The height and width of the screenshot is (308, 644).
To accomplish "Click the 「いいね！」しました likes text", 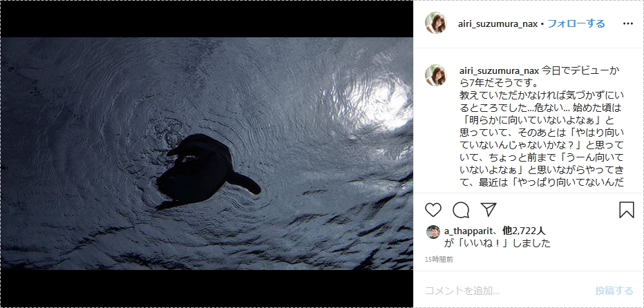I will [498, 243].
